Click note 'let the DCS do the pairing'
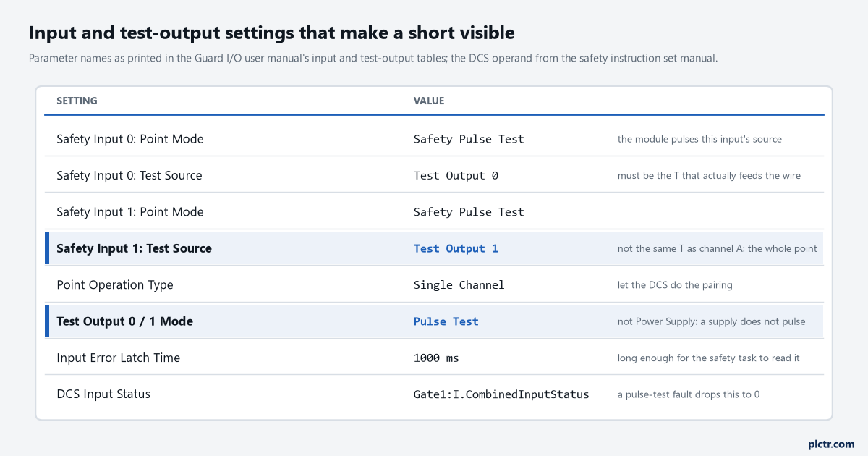The height and width of the screenshot is (456, 868). (x=675, y=284)
